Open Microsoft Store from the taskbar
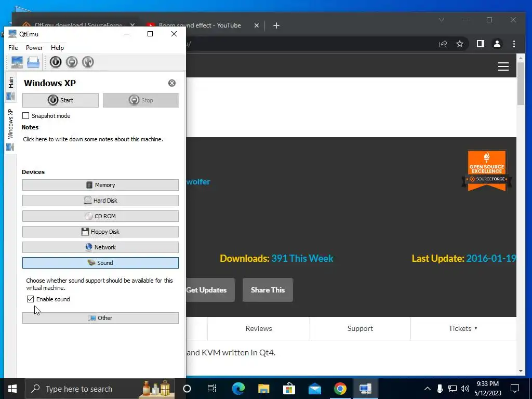 (289, 389)
